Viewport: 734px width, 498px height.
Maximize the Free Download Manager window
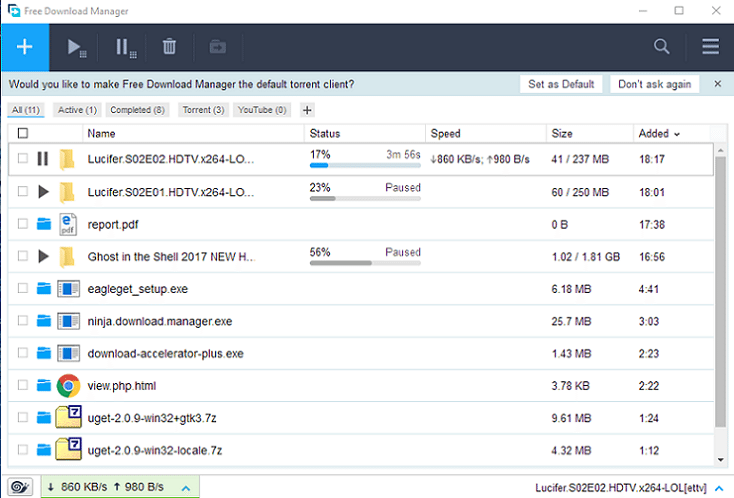click(679, 10)
